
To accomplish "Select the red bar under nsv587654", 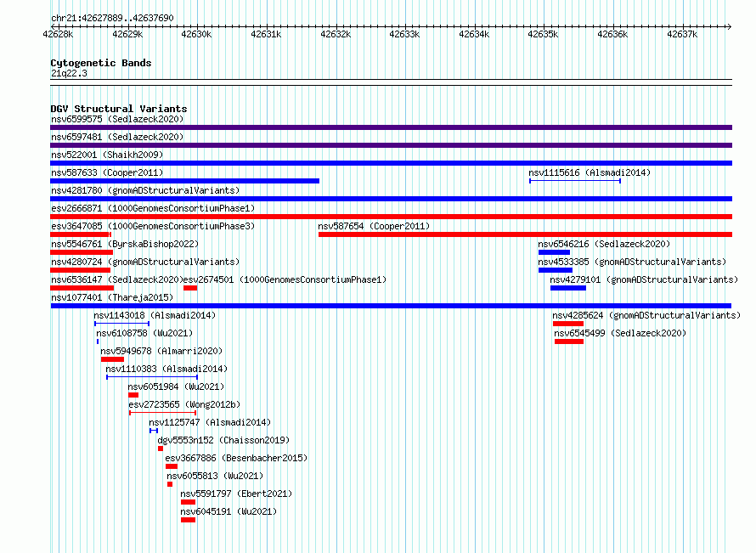I will tap(526, 234).
